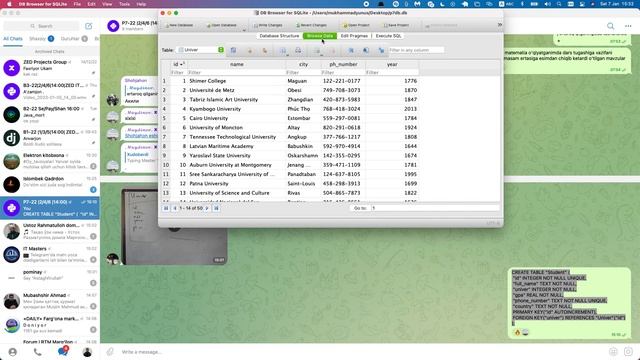The height and width of the screenshot is (360, 640).
Task: Select the Cairo University cell
Action: pyautogui.click(x=236, y=118)
